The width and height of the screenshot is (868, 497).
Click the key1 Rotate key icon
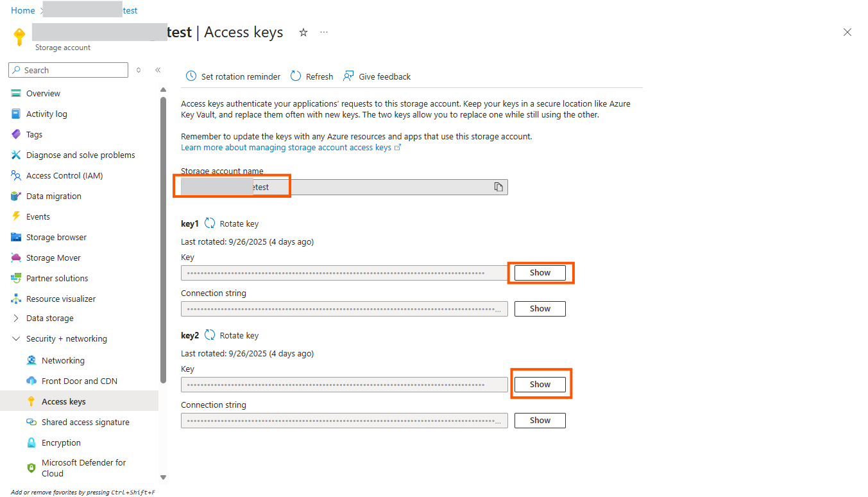click(x=210, y=223)
